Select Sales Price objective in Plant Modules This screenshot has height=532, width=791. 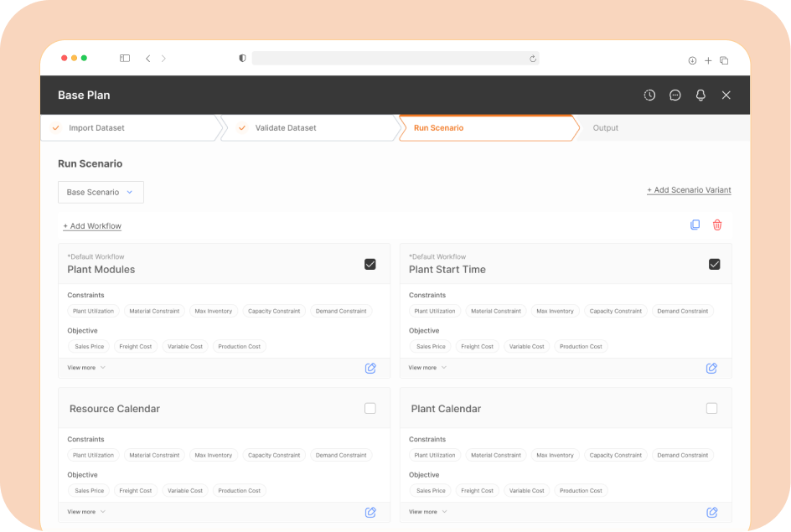pyautogui.click(x=90, y=347)
